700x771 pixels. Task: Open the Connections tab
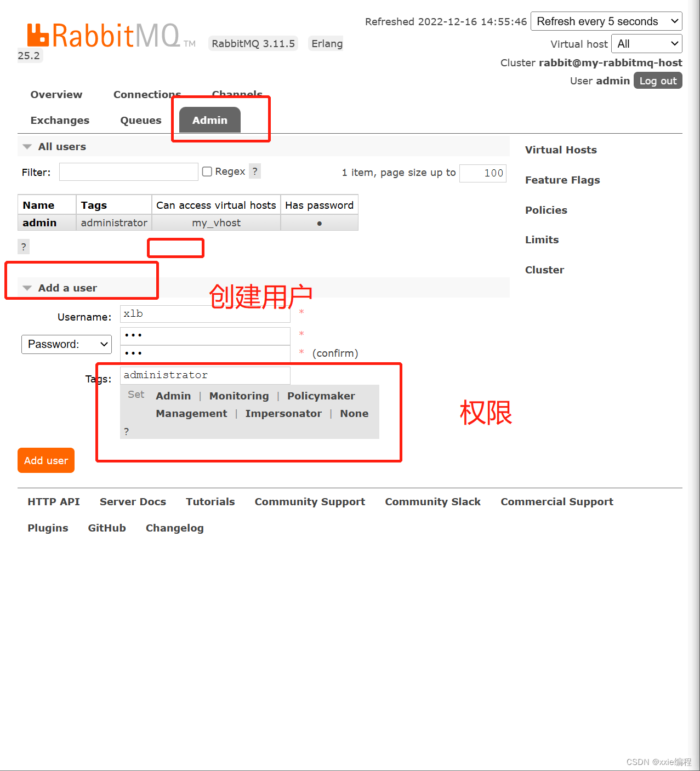(x=147, y=94)
